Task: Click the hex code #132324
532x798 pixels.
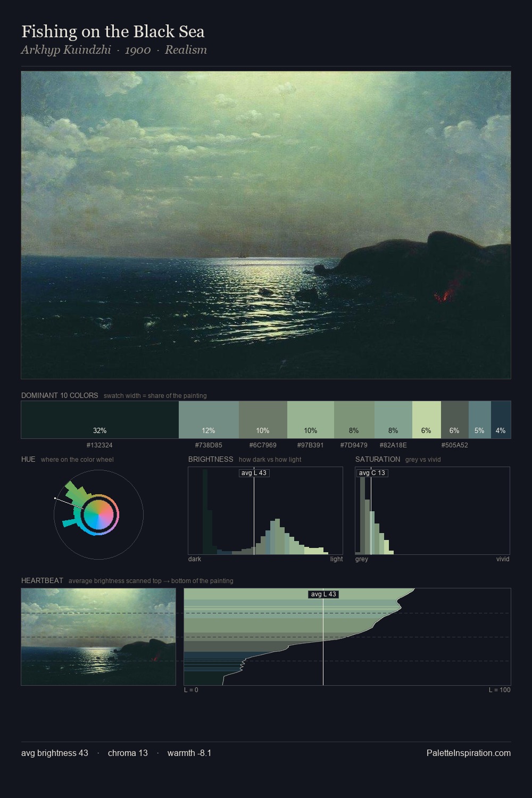Action: (x=99, y=445)
